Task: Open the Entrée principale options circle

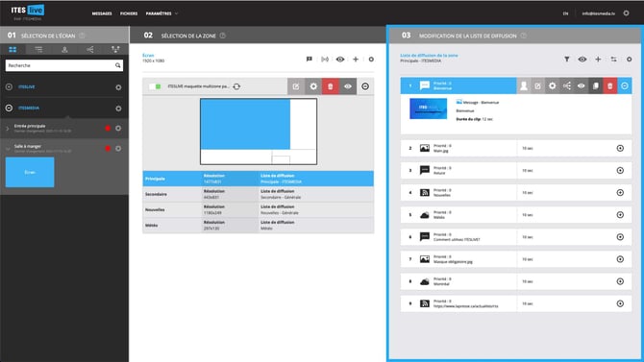Action: click(118, 129)
